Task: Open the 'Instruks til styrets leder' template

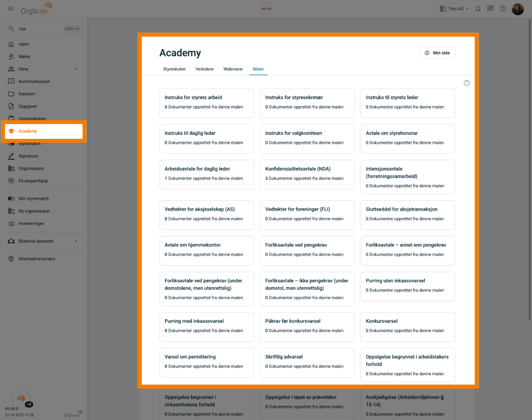Action: coord(408,103)
